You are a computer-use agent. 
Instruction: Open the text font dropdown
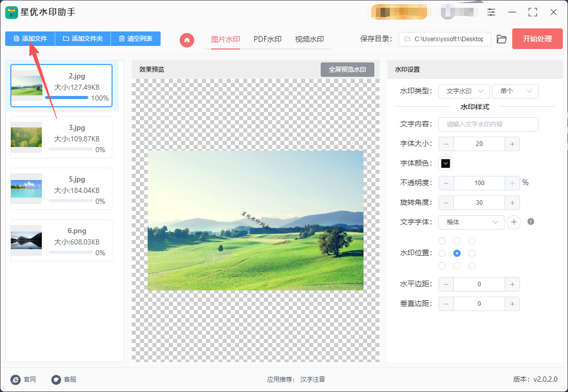[471, 222]
